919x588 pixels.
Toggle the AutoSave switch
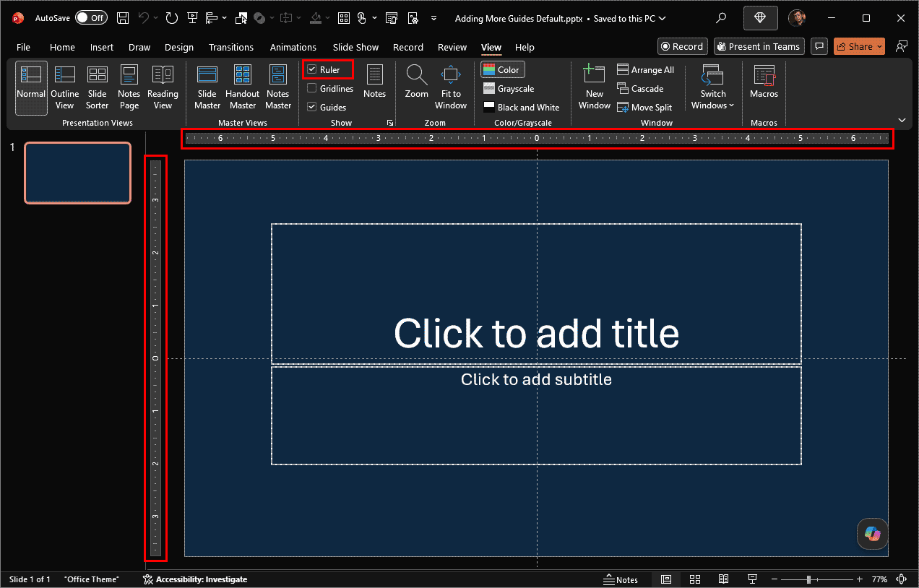pyautogui.click(x=91, y=18)
